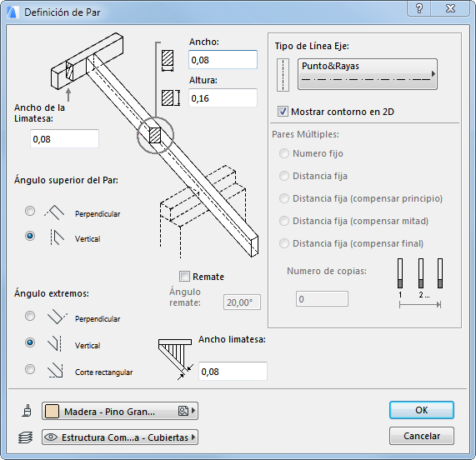Select Numero fijo radio option
This screenshot has width=476, height=460.
tap(283, 153)
